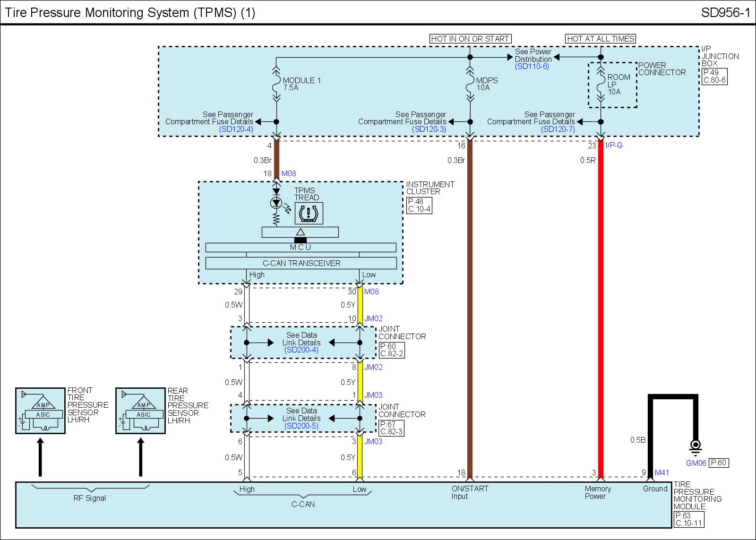Open the SD120-7 fuse details link

pyautogui.click(x=558, y=129)
